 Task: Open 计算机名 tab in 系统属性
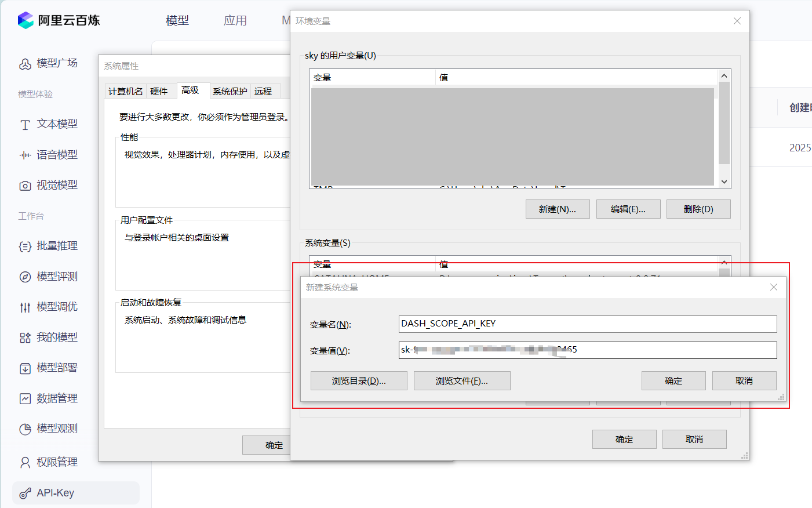[x=126, y=91]
